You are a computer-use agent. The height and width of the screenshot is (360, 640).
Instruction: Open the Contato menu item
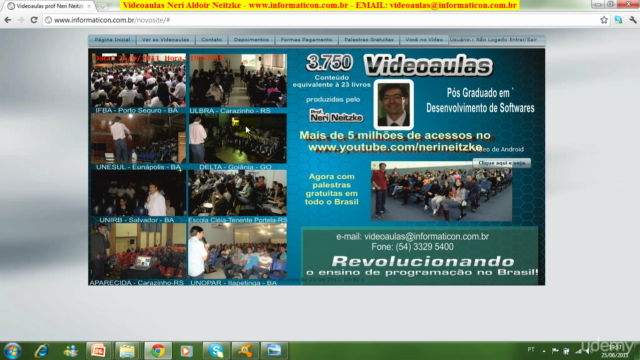pyautogui.click(x=211, y=40)
